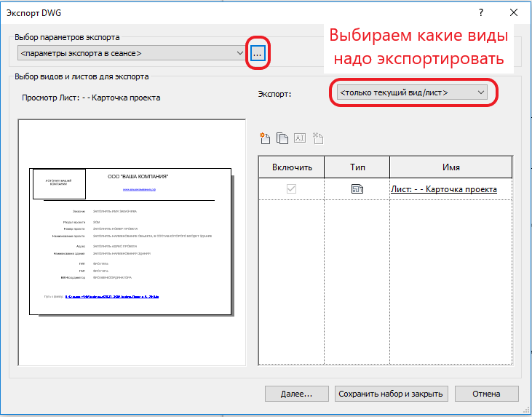Click the Тип column header

tap(357, 167)
